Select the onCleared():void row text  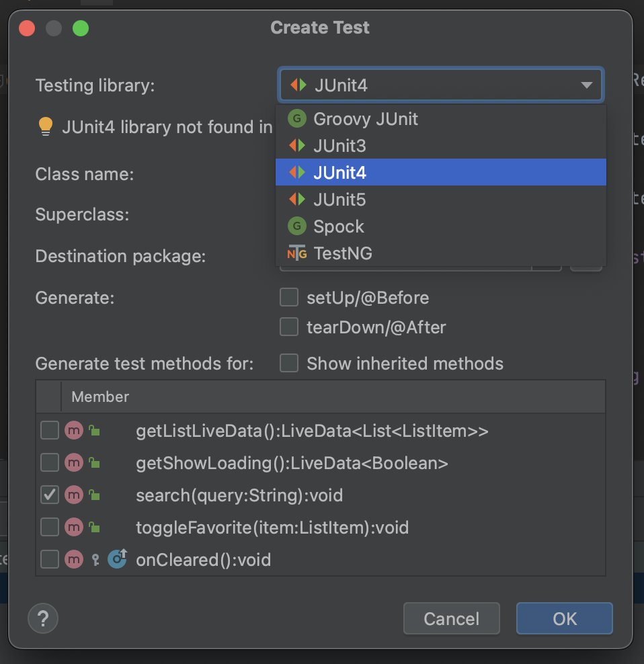204,560
